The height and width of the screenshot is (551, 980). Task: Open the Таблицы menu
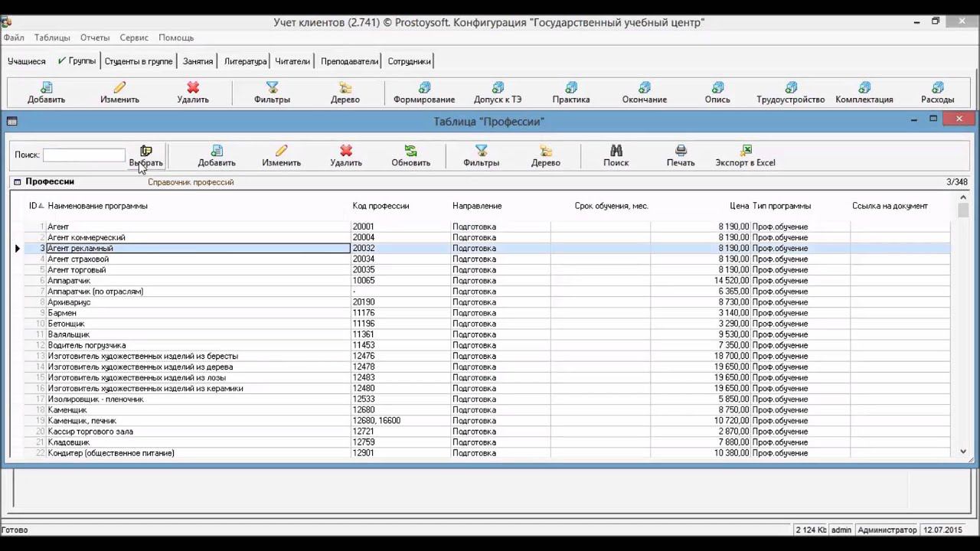[x=52, y=37]
